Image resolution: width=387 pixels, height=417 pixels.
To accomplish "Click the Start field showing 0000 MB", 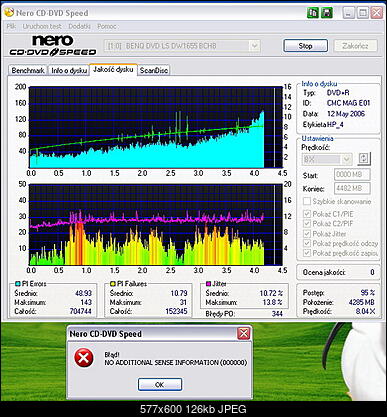I will click(352, 174).
